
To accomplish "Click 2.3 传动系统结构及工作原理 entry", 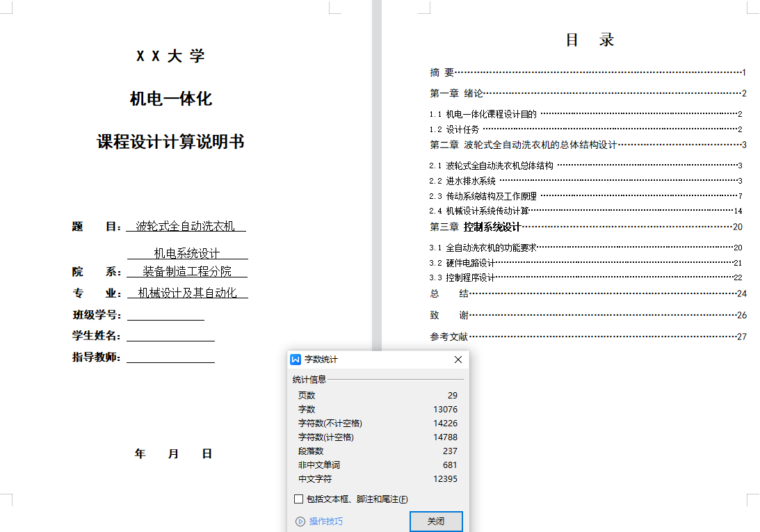I will (x=585, y=196).
